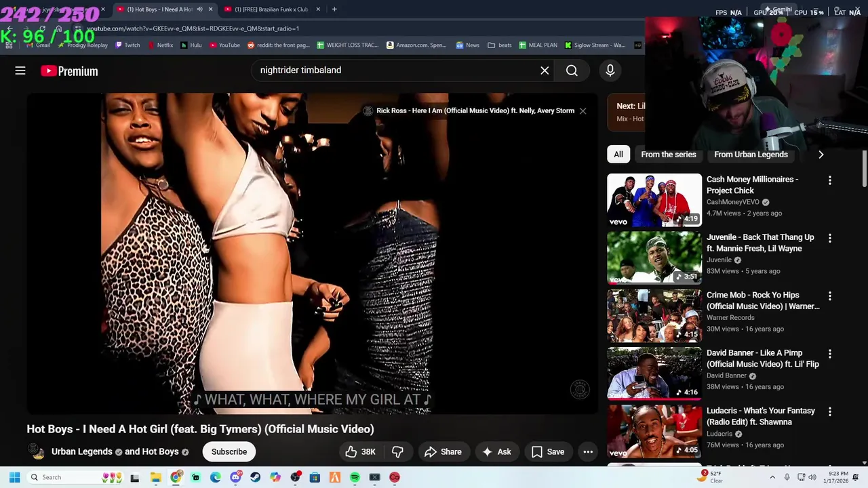Open File Explorer from the taskbar
This screenshot has height=488, width=868.
point(156,477)
